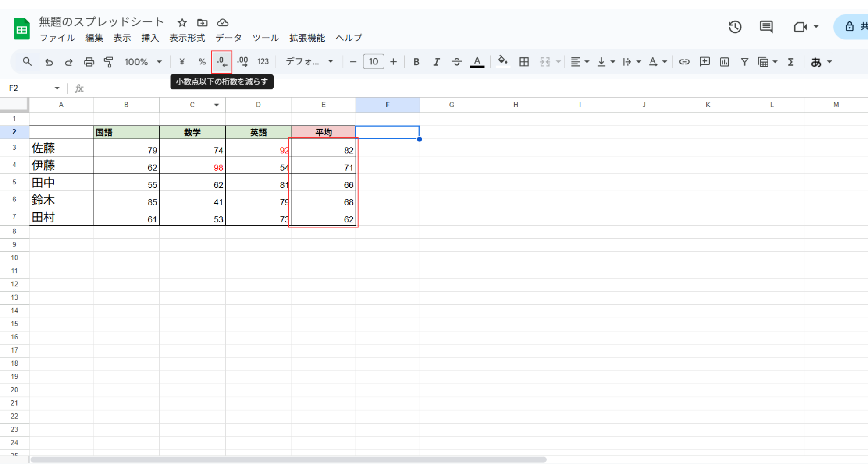Activate the paint format tool
Image resolution: width=868 pixels, height=473 pixels.
109,62
